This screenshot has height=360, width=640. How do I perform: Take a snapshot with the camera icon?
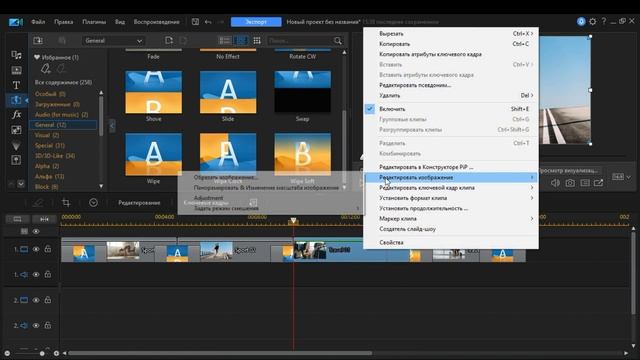click(x=570, y=183)
